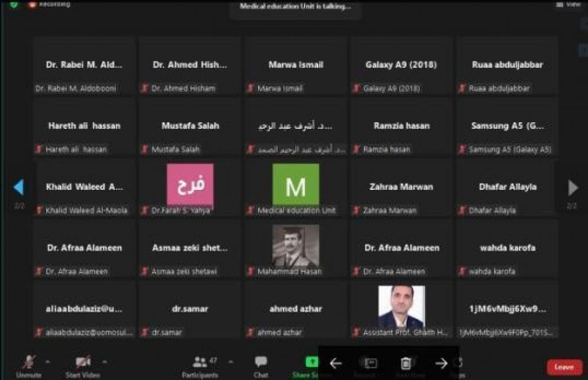The image size is (588, 380).
Task: Select Assistant Prof. Ghaith profile photo tile
Action: (401, 307)
